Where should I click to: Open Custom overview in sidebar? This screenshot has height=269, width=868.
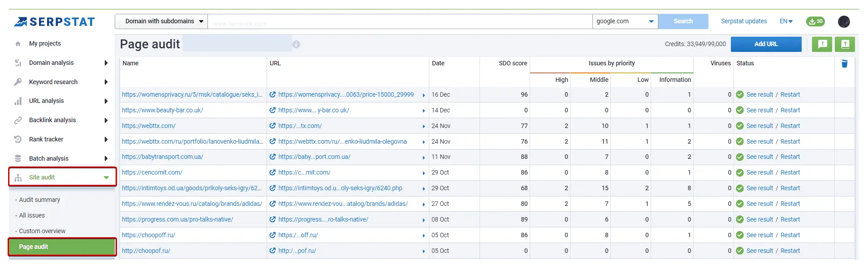[x=42, y=231]
